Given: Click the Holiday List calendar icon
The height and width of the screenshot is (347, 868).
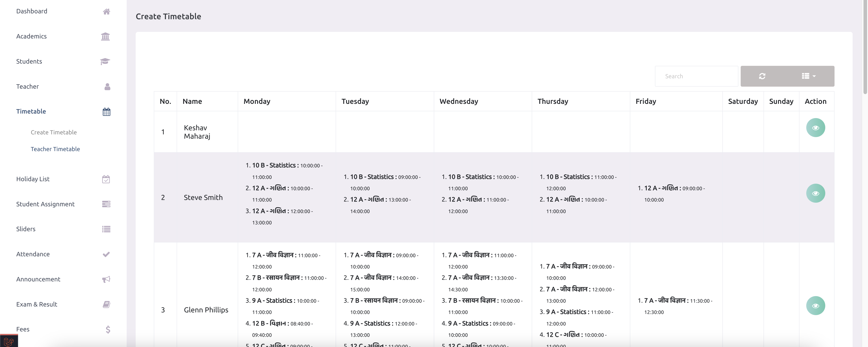Looking at the screenshot, I should pyautogui.click(x=106, y=179).
